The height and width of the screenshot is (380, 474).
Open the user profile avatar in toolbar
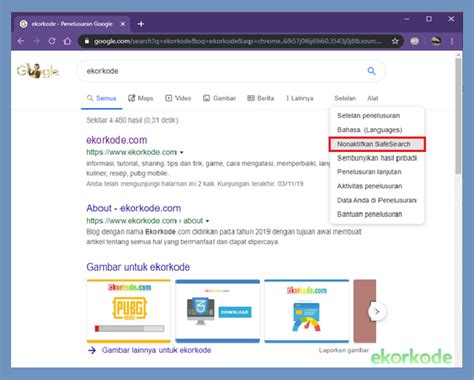pyautogui.click(x=436, y=41)
